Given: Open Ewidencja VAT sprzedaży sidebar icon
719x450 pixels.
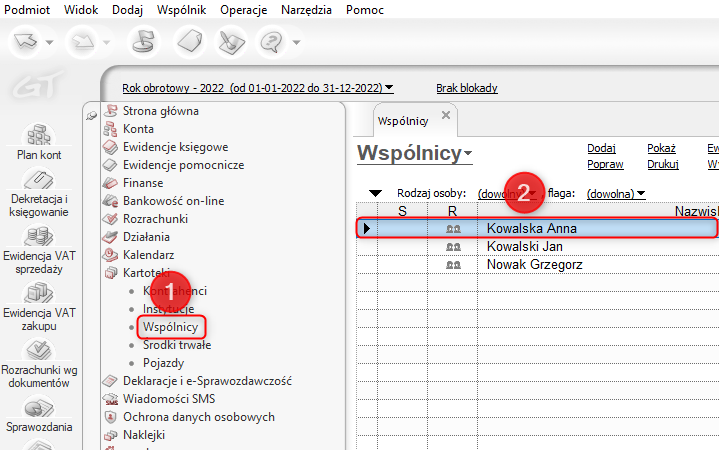Looking at the screenshot, I should tap(39, 250).
